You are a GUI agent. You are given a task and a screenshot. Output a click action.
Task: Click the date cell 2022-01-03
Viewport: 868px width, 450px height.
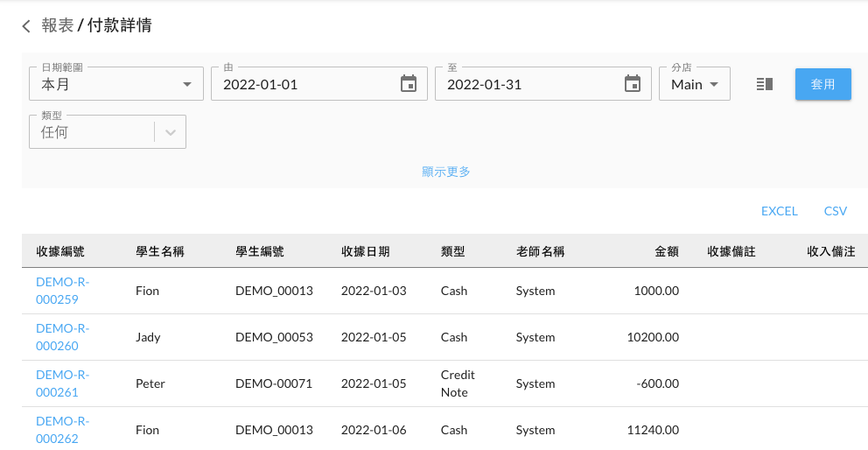tap(374, 291)
